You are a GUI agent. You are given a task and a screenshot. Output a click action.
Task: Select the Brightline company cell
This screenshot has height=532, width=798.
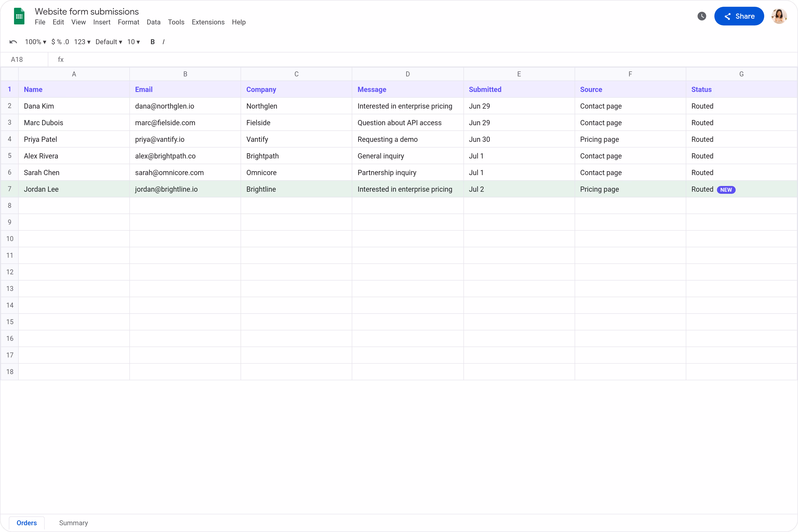297,189
